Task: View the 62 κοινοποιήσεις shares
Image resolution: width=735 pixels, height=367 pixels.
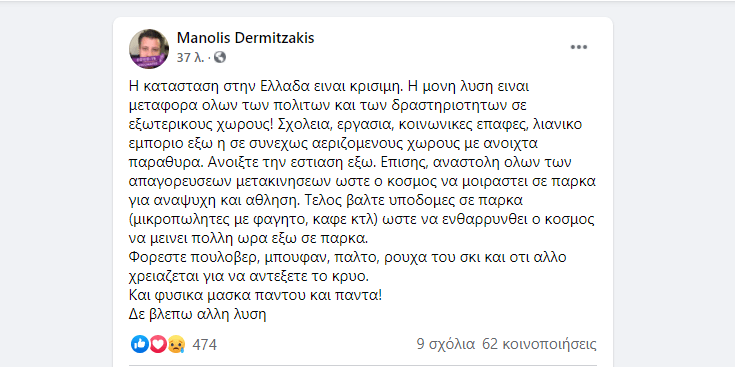Action: coord(539,345)
